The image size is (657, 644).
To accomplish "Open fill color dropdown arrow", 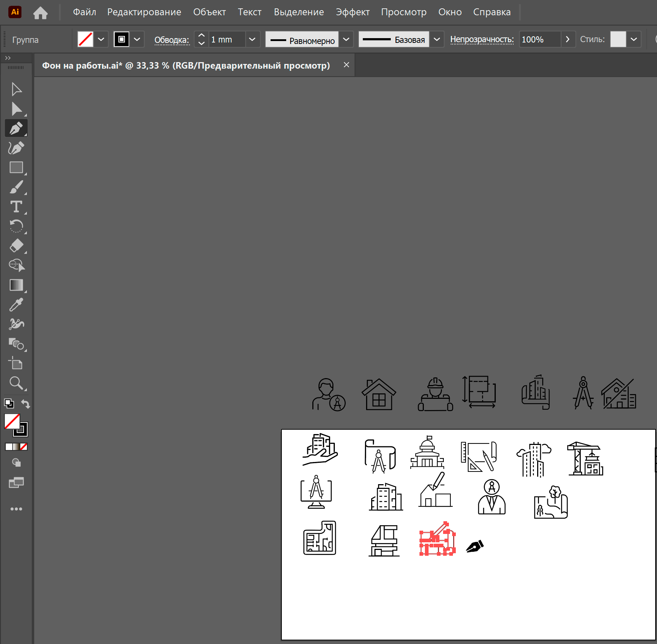I will (x=101, y=39).
